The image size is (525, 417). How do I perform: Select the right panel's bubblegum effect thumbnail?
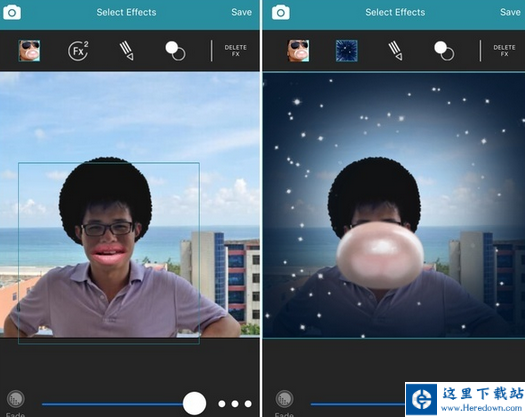(298, 51)
